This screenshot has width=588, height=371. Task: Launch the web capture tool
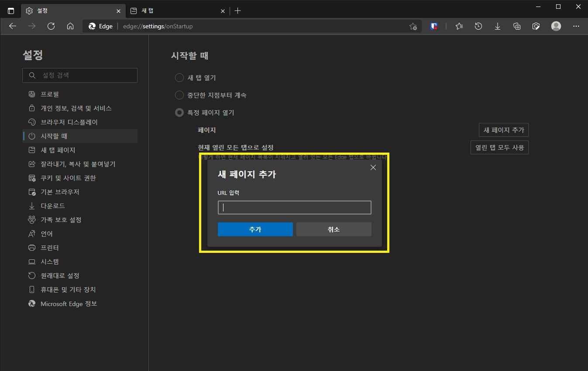[536, 26]
